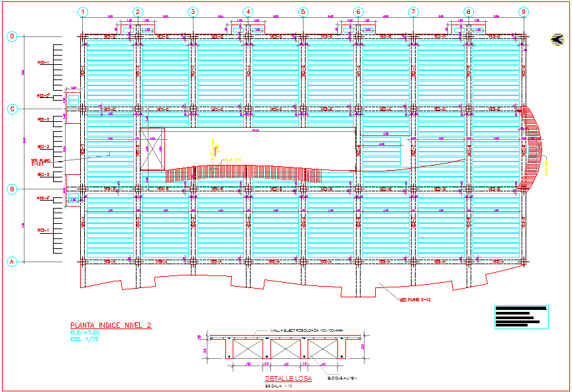The width and height of the screenshot is (572, 392).
Task: Click the row axis bubble labeled A
Action: (11, 262)
